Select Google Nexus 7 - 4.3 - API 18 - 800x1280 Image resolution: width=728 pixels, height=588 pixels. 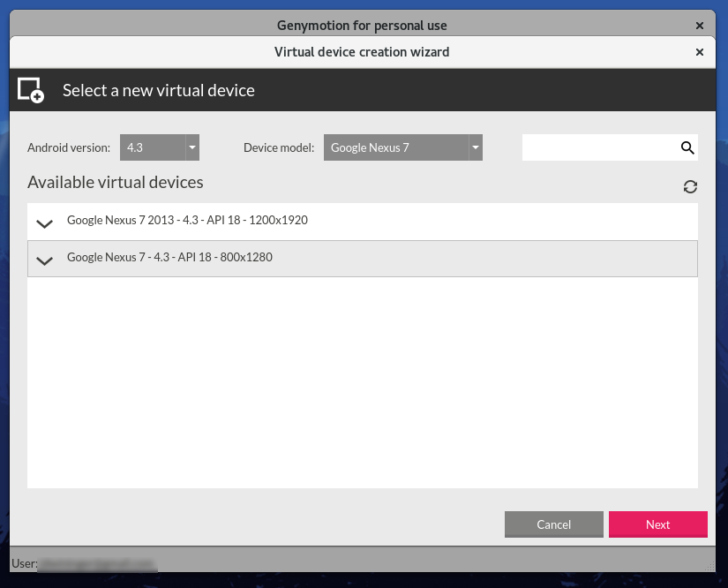pyautogui.click(x=363, y=259)
